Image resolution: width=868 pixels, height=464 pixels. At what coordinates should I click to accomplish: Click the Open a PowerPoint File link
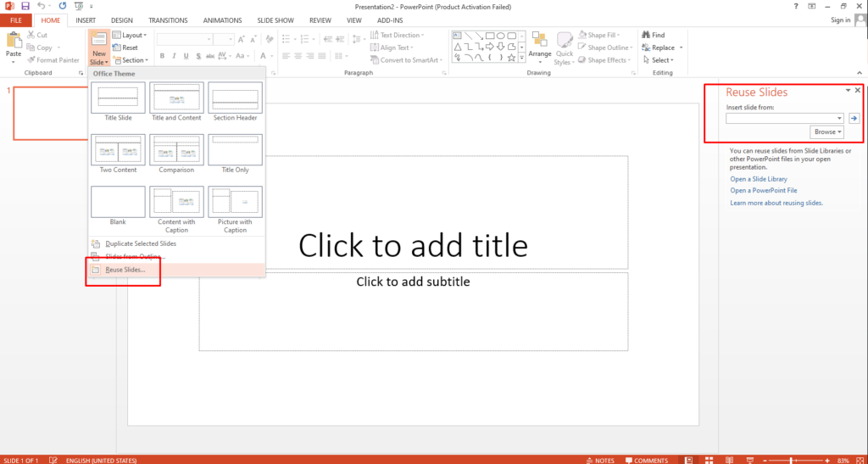pyautogui.click(x=764, y=191)
